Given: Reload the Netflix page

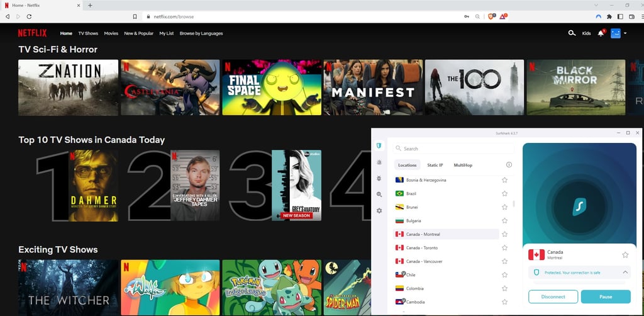Looking at the screenshot, I should tap(29, 16).
